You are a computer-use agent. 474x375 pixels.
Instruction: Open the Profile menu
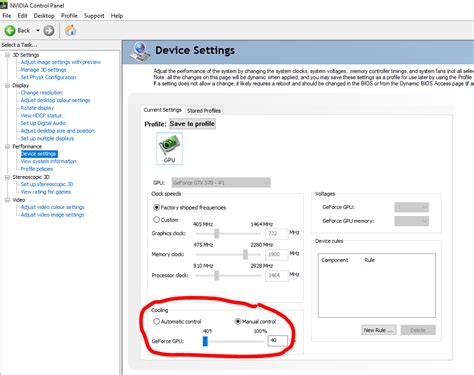click(69, 16)
